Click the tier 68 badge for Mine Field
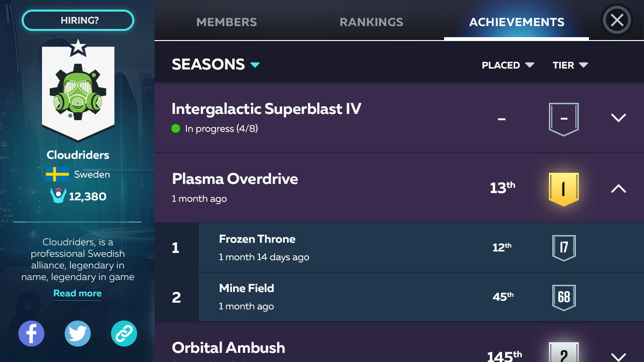 [564, 297]
